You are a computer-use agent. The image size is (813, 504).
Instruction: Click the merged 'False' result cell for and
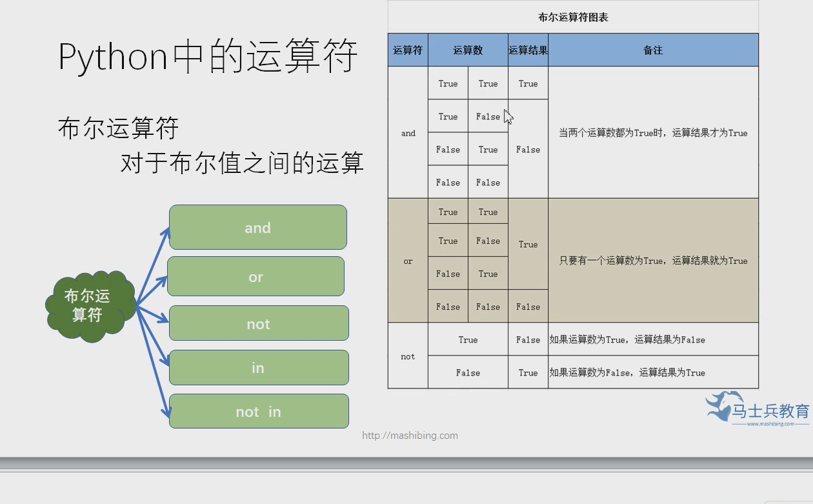(528, 149)
